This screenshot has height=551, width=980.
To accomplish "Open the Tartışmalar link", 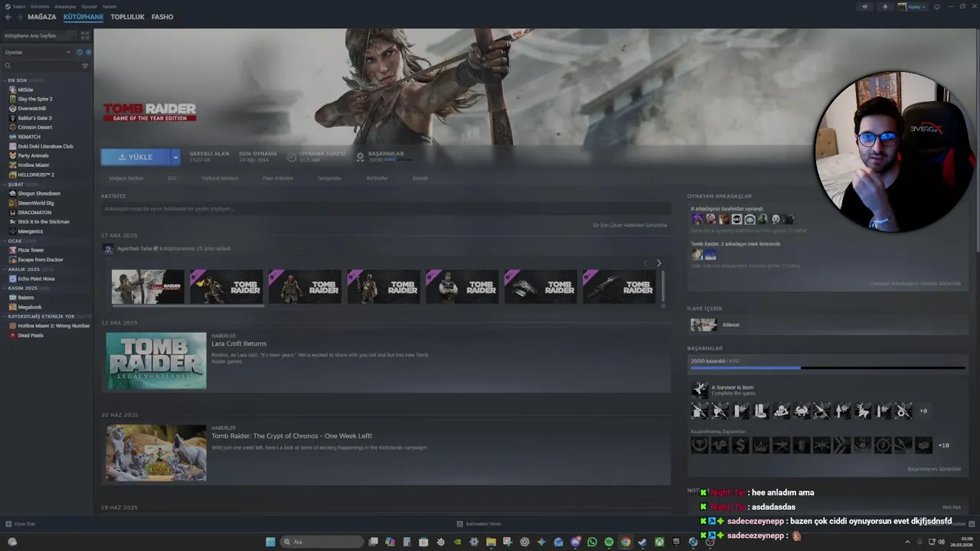I will pyautogui.click(x=329, y=178).
